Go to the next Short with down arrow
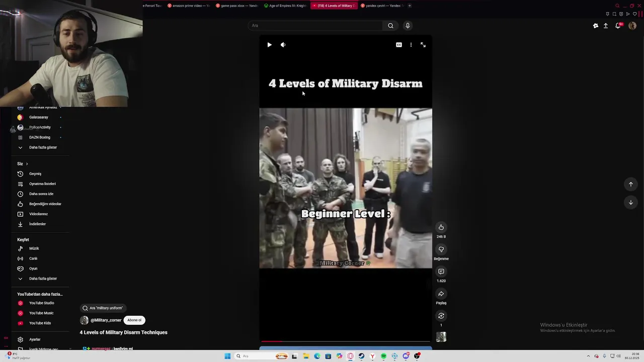This screenshot has height=362, width=644. tap(631, 202)
